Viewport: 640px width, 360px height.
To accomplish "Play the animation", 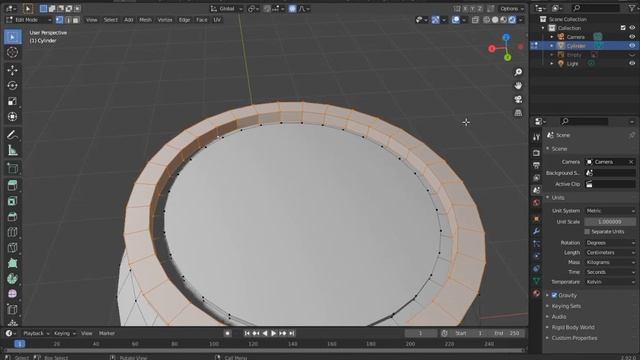I will pos(273,333).
